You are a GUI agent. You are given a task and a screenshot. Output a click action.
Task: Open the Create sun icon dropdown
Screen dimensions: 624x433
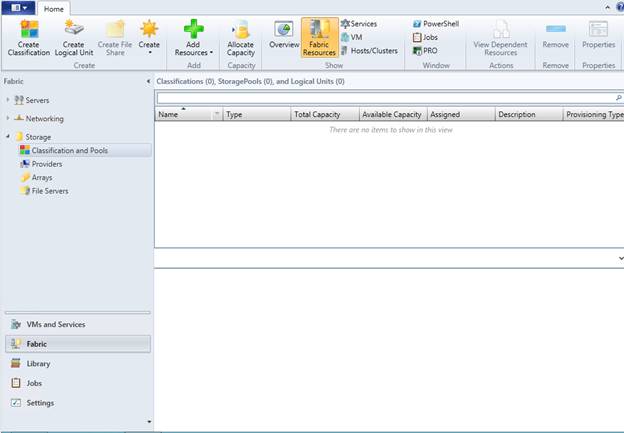149,38
